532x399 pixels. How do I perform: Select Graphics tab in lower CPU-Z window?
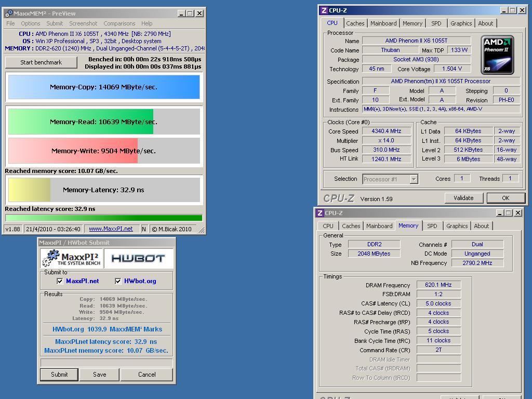click(x=457, y=226)
